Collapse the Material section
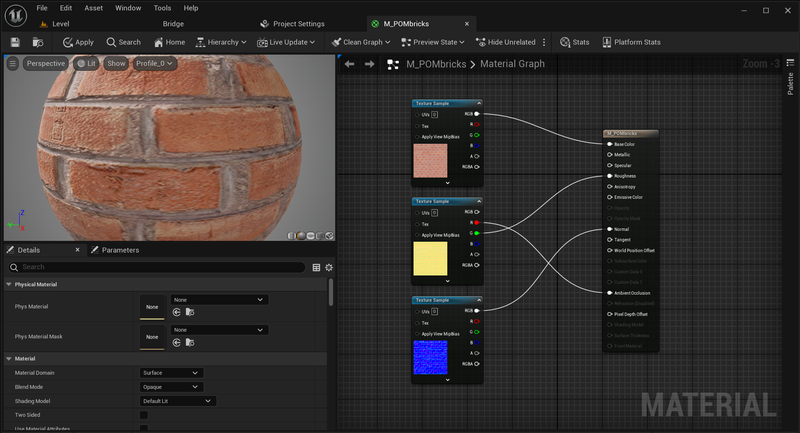Viewport: 800px width, 433px height. tap(9, 359)
